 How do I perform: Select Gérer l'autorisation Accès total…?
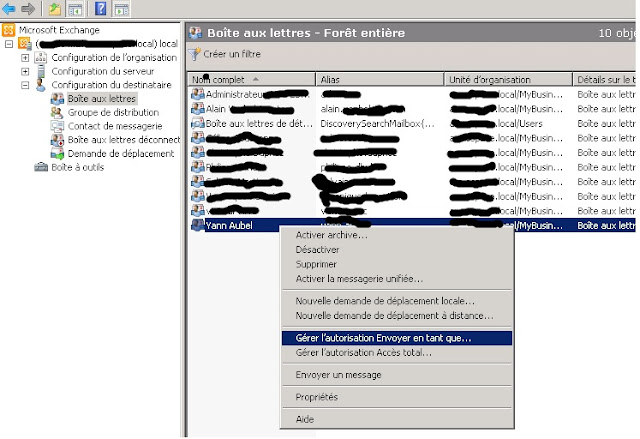coord(397,353)
